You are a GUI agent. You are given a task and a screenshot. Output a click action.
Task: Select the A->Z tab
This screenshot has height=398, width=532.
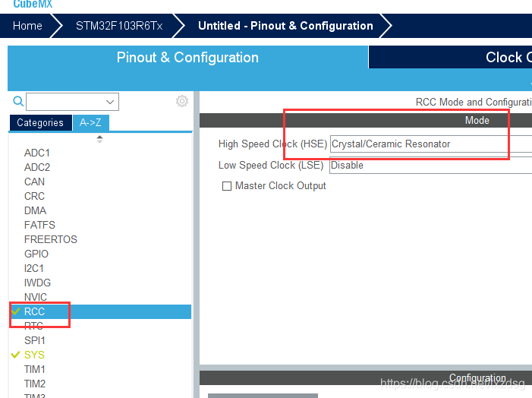tap(90, 122)
